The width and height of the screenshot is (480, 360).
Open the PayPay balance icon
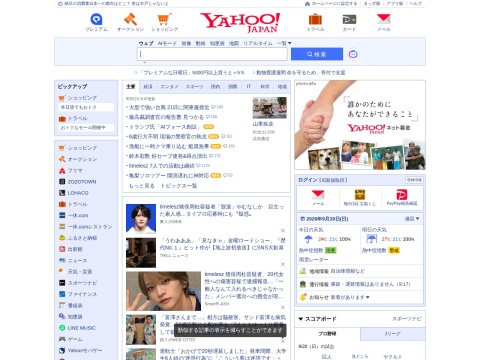402,197
